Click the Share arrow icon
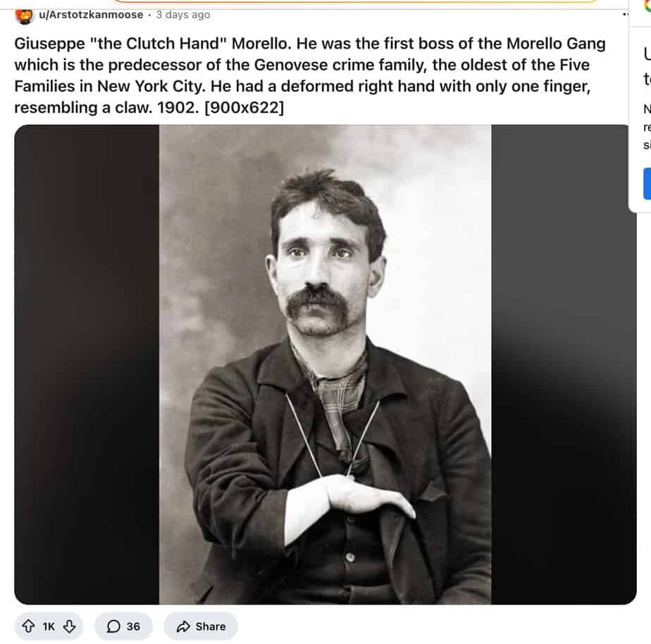651x644 pixels. (183, 626)
